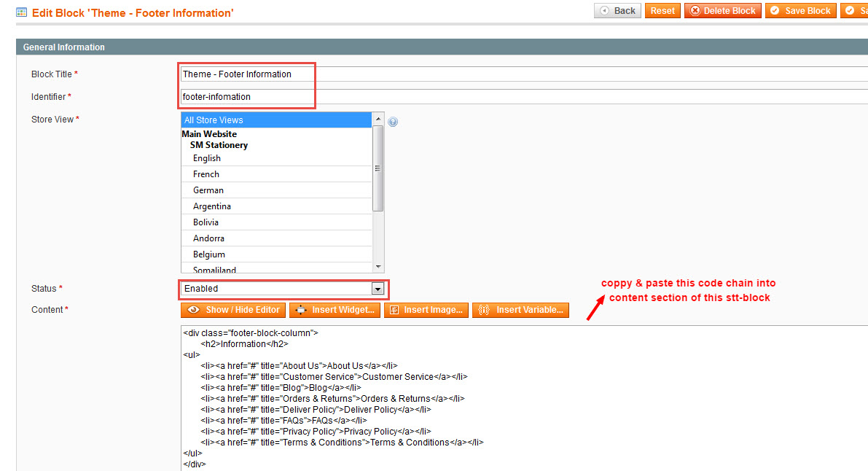Select Andorra store view
Screen dimensions: 868x471
click(x=276, y=238)
